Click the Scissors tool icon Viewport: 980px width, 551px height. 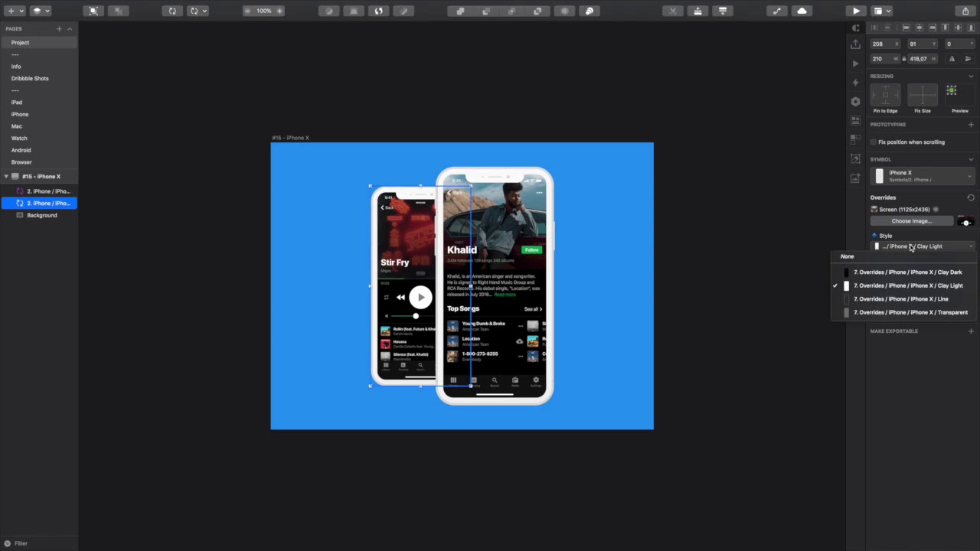673,11
